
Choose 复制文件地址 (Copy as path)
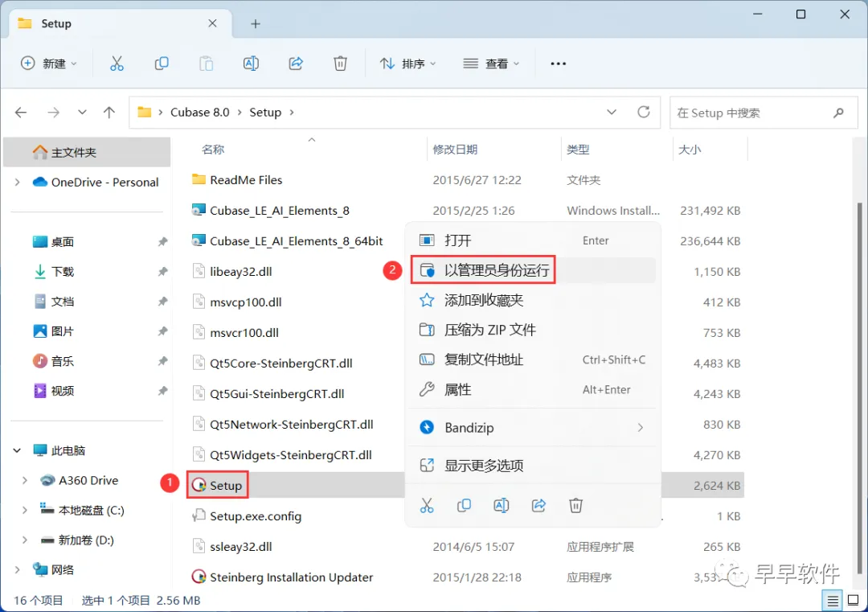533,360
